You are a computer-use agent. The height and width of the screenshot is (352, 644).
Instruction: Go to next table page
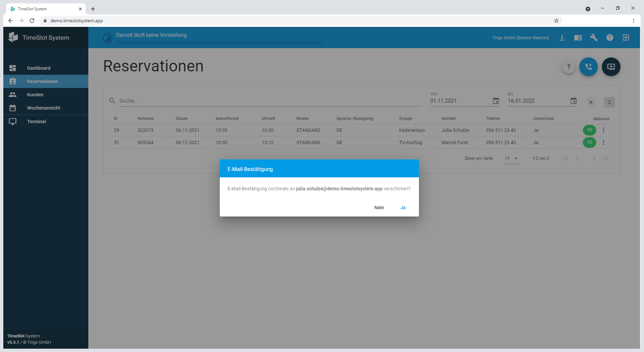point(594,158)
